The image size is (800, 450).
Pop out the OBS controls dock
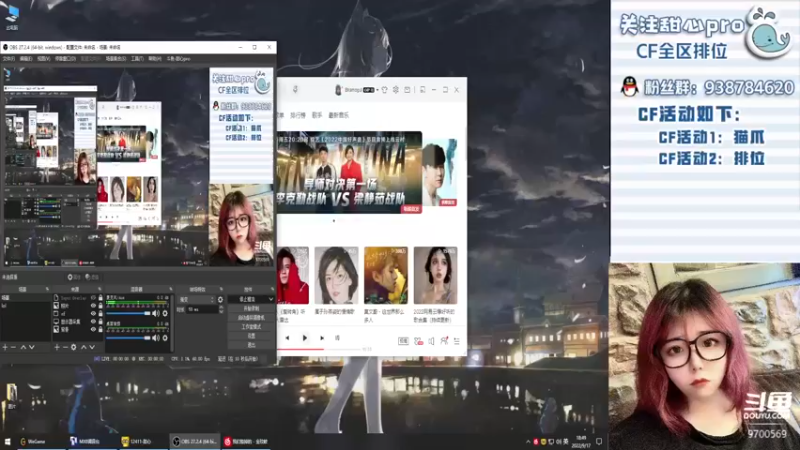pos(272,289)
